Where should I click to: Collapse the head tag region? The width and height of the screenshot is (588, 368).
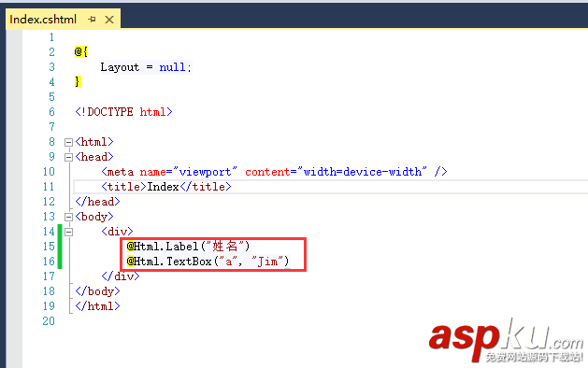point(68,157)
